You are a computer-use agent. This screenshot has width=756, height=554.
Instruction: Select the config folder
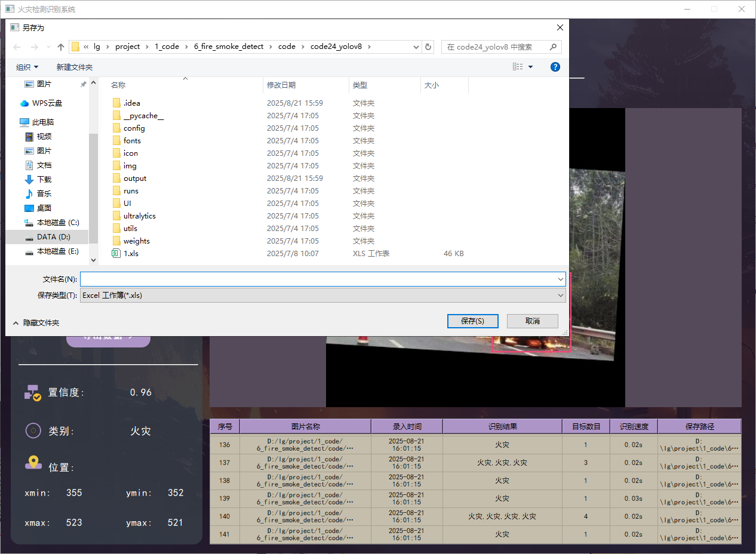(x=134, y=128)
